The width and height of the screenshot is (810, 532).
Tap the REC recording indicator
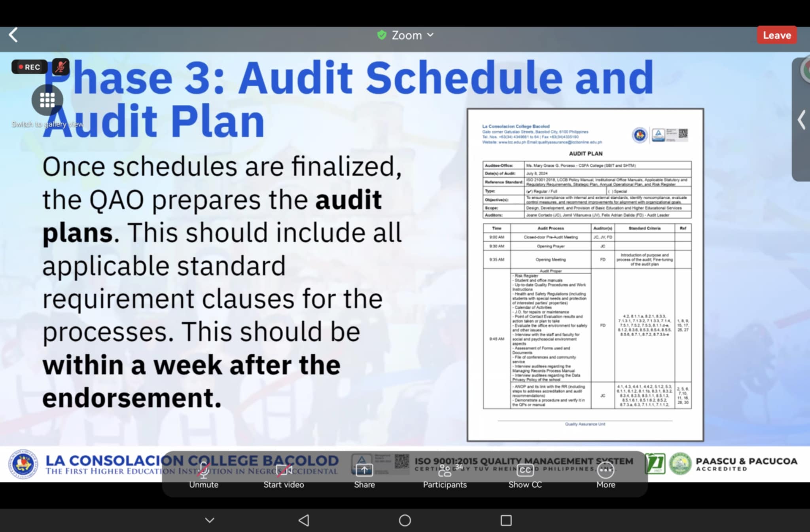pos(30,67)
